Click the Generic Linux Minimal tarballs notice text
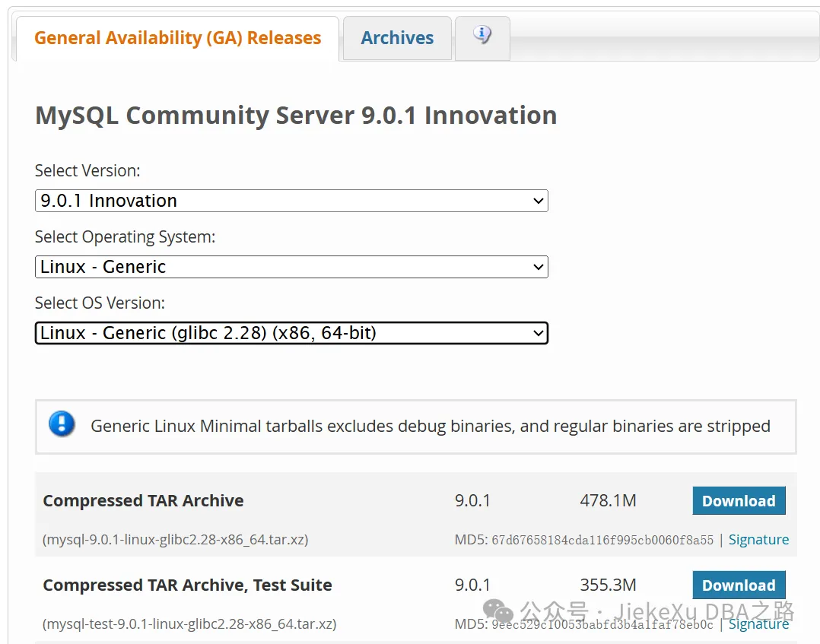The height and width of the screenshot is (644, 820). coord(430,426)
